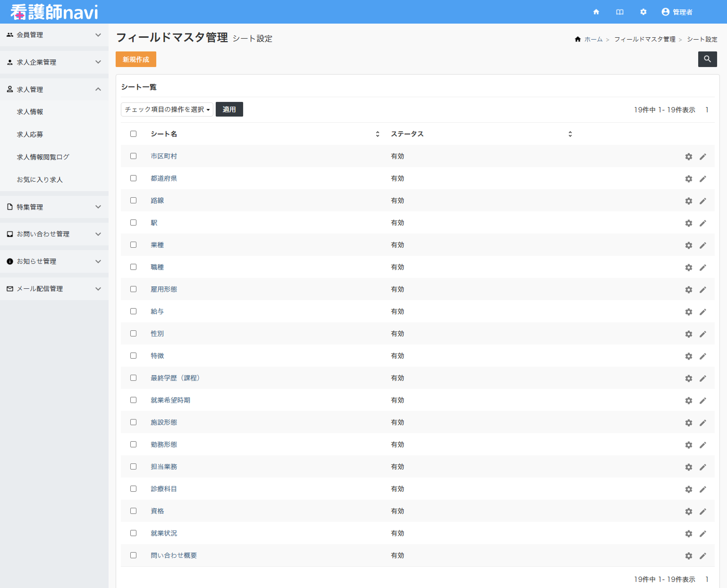Viewport: 727px width, 588px height.
Task: Open the チェック項目の操作を選択 dropdown
Action: pyautogui.click(x=167, y=109)
